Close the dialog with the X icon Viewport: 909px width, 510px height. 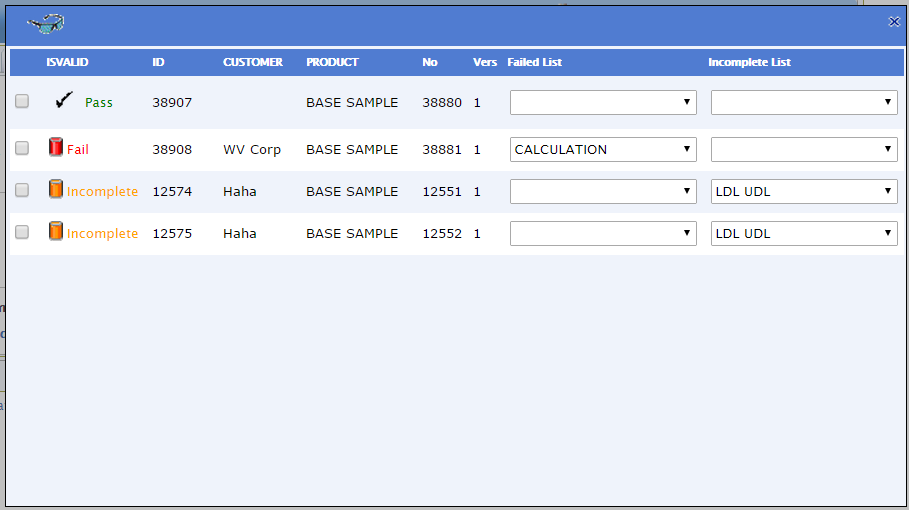click(x=894, y=21)
